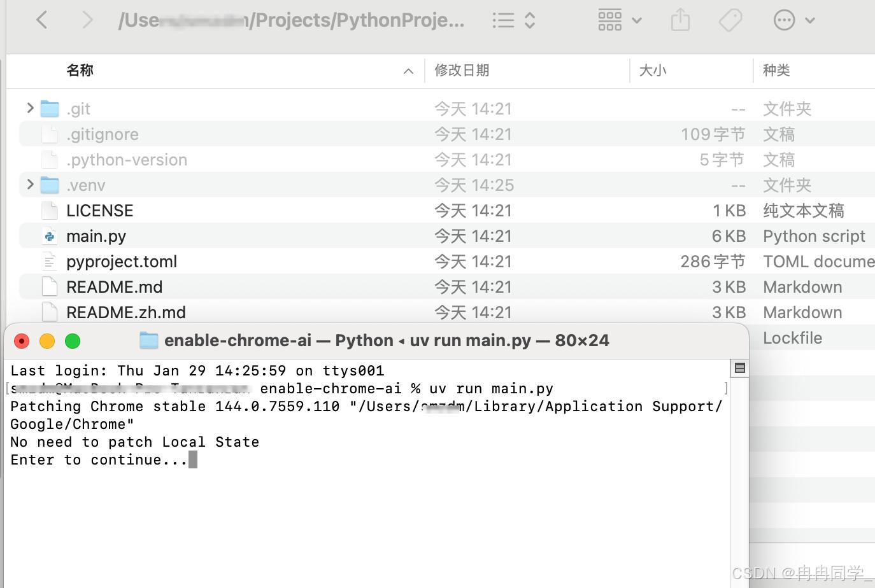The width and height of the screenshot is (875, 588).
Task: Expand the .venv folder
Action: pos(30,185)
